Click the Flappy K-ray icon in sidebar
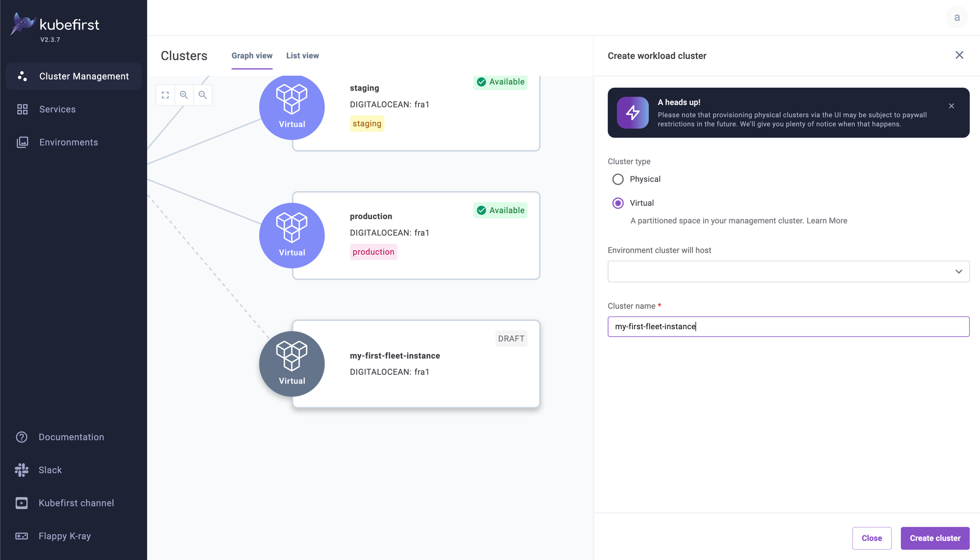Image resolution: width=980 pixels, height=560 pixels. (22, 536)
